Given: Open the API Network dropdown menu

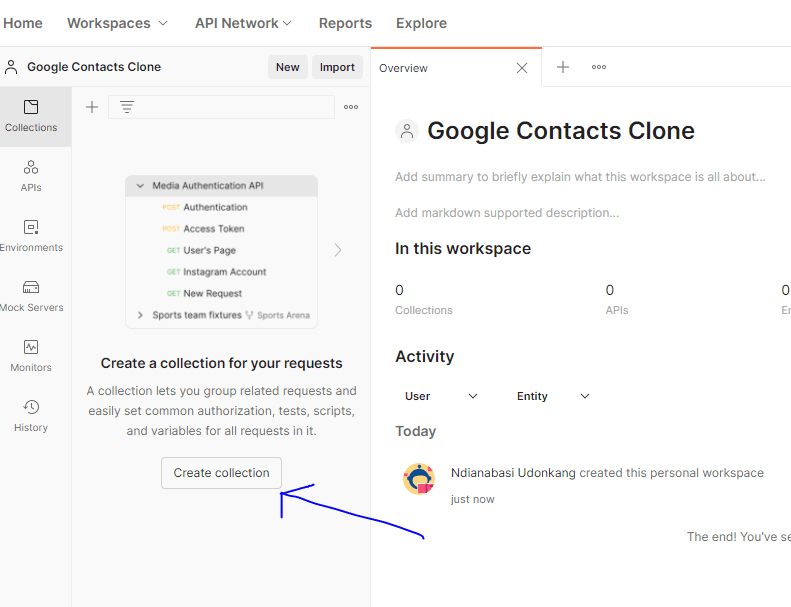Looking at the screenshot, I should click(x=243, y=23).
